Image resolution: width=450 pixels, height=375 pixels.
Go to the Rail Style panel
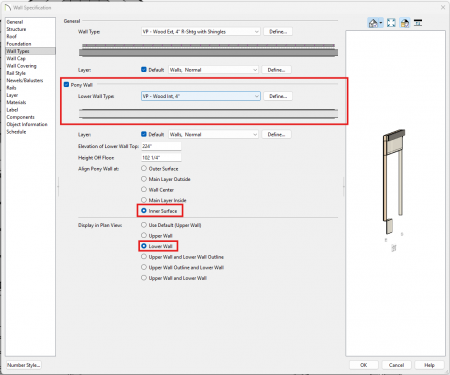16,73
